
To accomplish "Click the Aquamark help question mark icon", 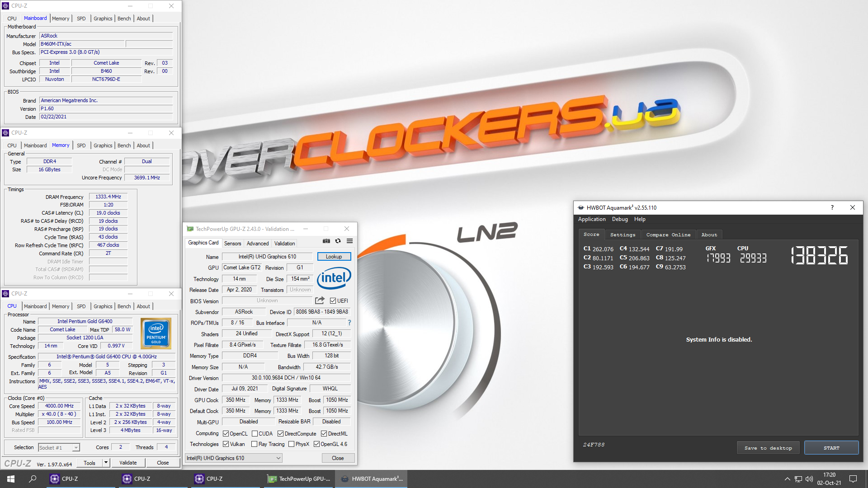I will pos(832,207).
